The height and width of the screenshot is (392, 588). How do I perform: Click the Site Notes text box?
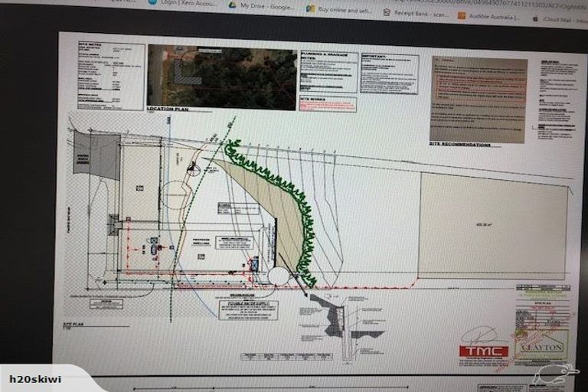point(110,77)
